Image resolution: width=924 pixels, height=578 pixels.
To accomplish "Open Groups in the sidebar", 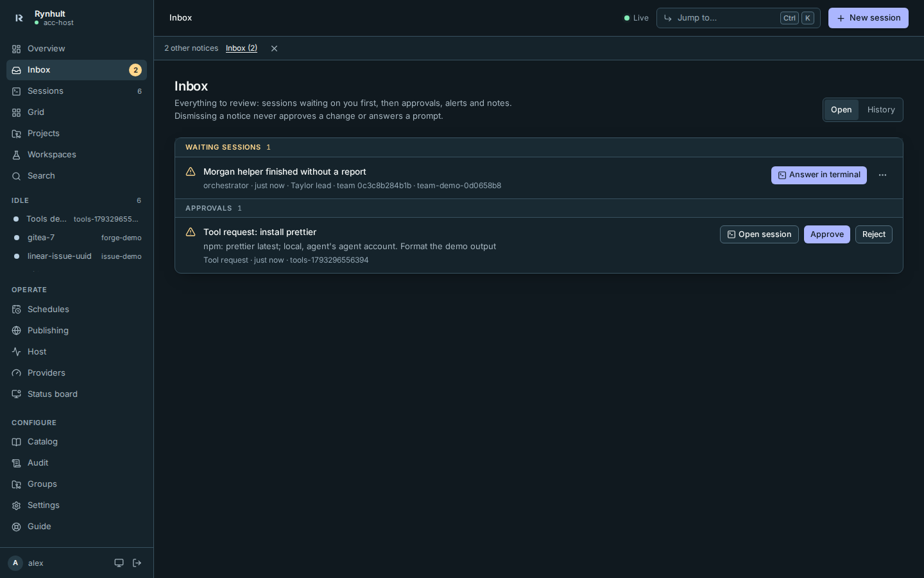I will (x=76, y=484).
